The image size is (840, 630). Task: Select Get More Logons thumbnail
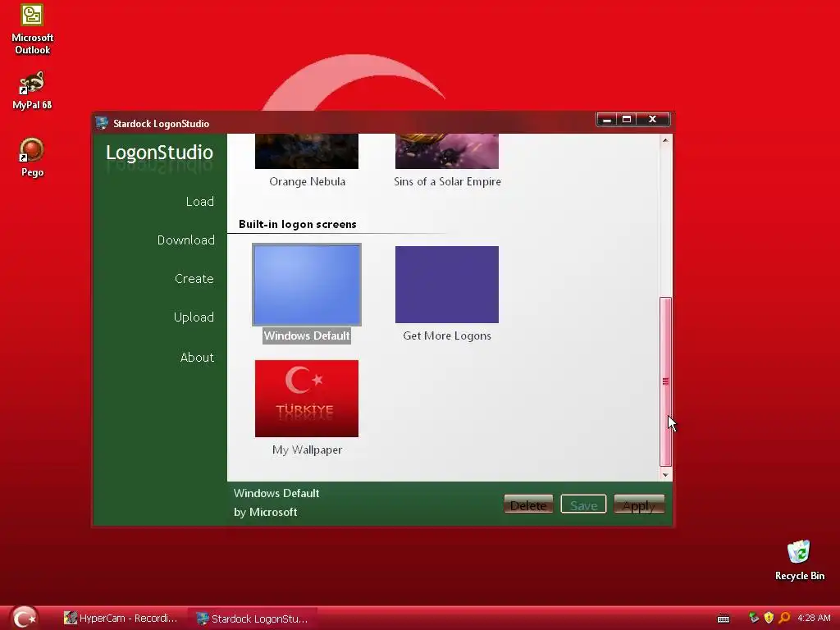tap(447, 285)
